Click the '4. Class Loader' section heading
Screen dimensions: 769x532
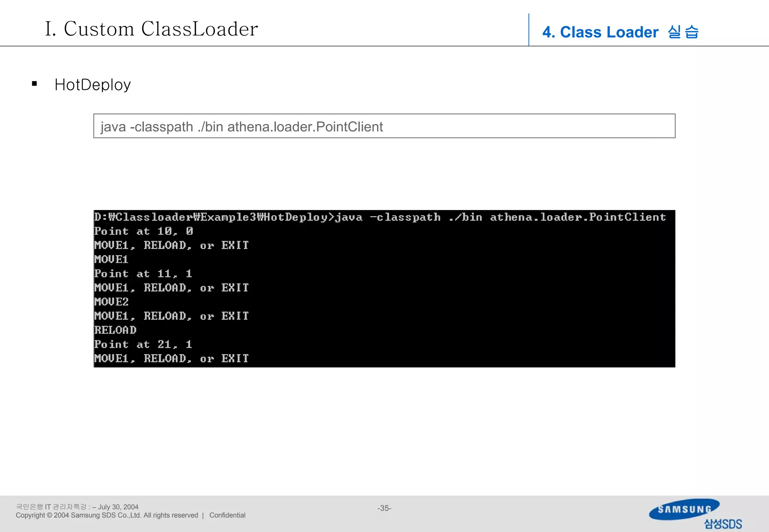click(620, 32)
